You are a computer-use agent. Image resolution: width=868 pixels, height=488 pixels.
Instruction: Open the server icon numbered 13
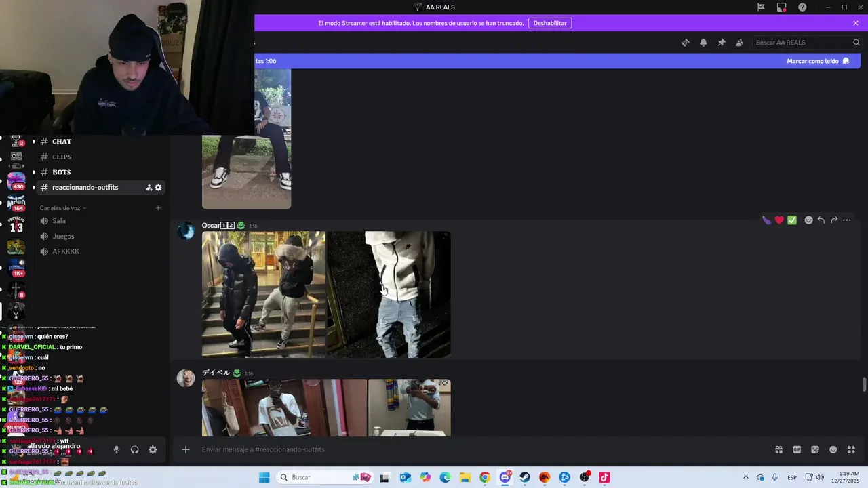[x=16, y=224]
